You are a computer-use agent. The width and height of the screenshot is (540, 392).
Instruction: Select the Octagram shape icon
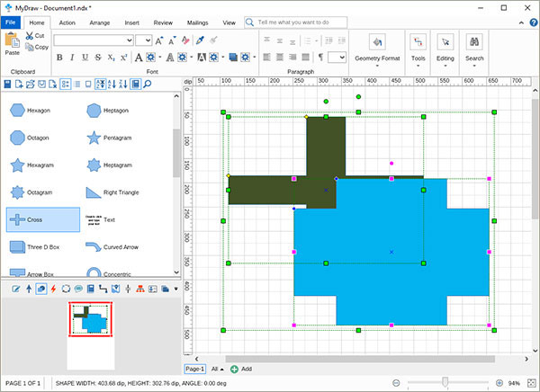[x=18, y=192]
